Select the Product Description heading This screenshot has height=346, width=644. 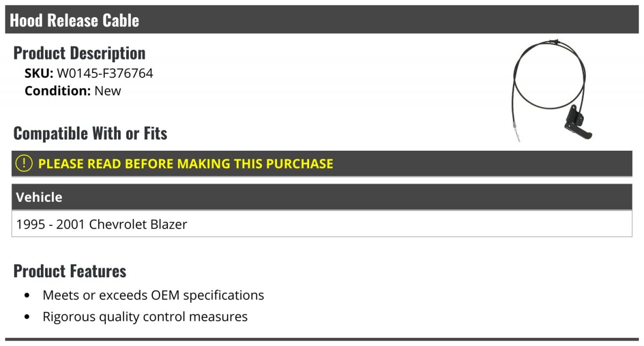[x=79, y=53]
